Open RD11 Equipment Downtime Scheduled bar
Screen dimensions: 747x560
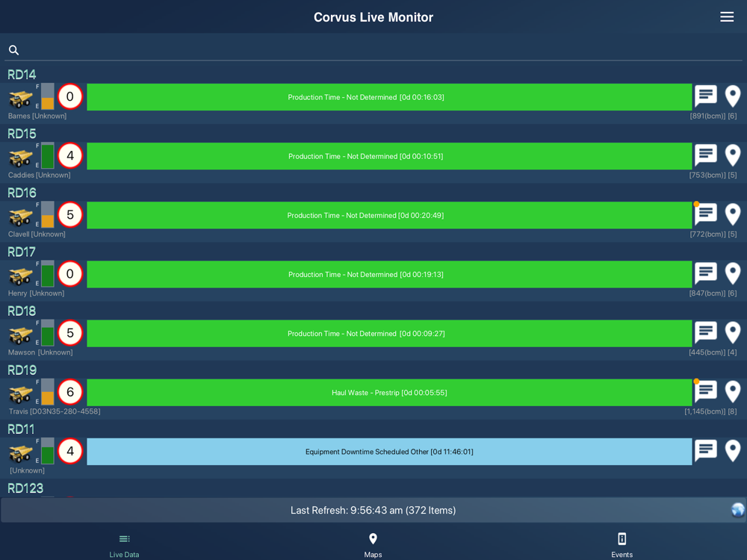point(389,452)
